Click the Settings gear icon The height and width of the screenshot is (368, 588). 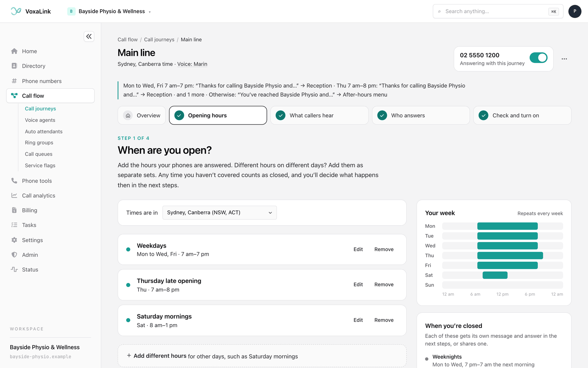coord(14,240)
